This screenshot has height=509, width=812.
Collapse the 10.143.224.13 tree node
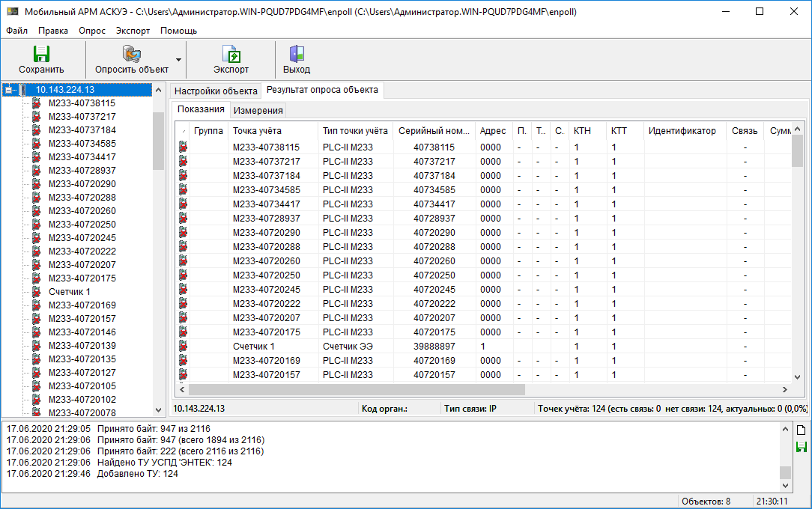[9, 90]
